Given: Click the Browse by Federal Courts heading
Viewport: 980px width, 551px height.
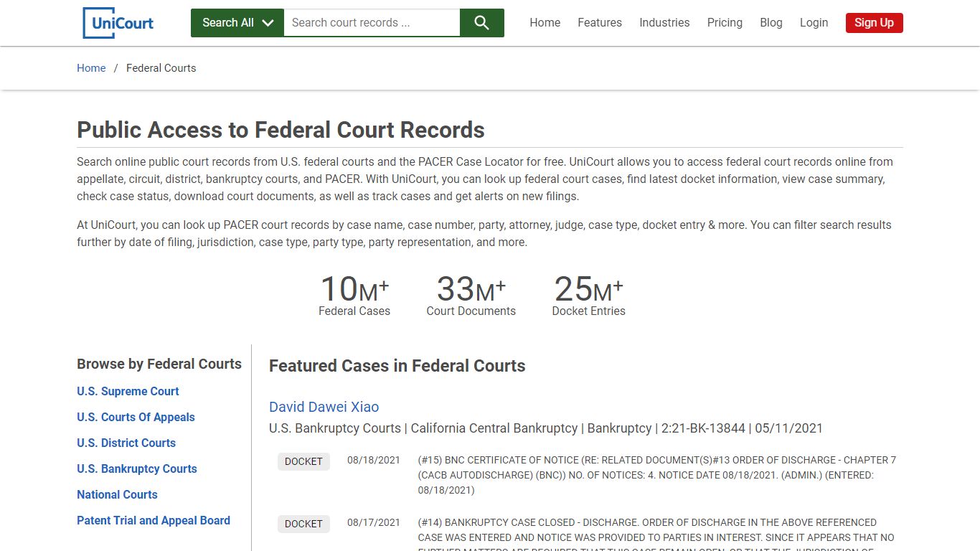Looking at the screenshot, I should click(159, 364).
